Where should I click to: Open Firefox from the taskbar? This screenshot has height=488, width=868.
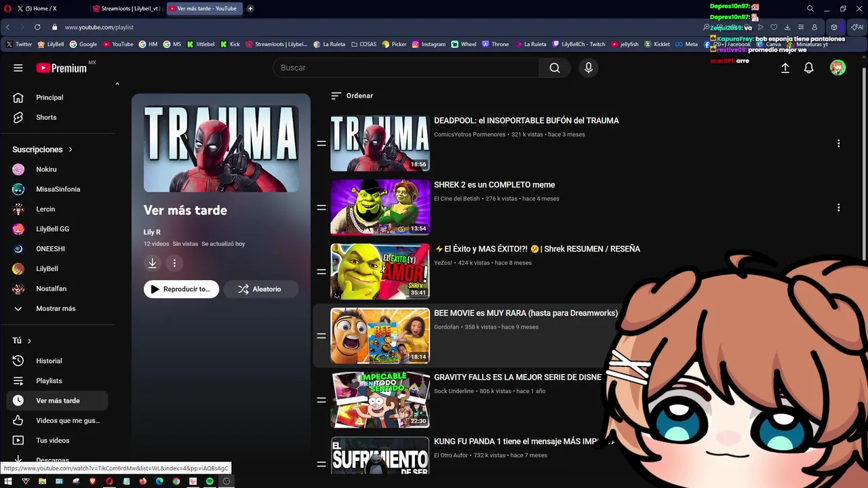[143, 481]
